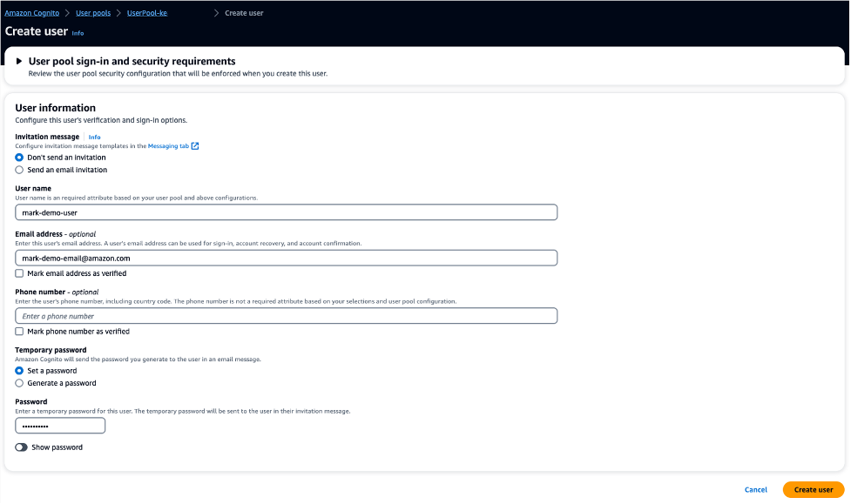Check Mark email address as verified
The image size is (851, 504).
coord(18,273)
